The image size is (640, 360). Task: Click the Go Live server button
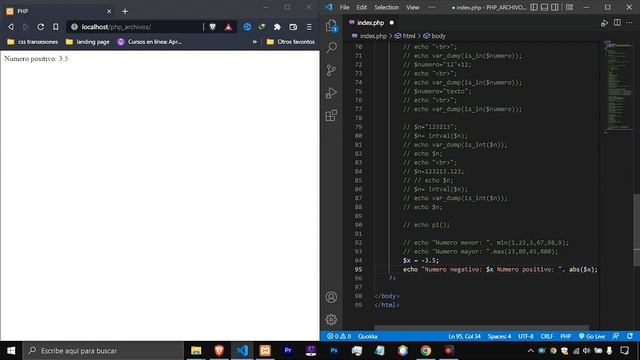pos(592,336)
